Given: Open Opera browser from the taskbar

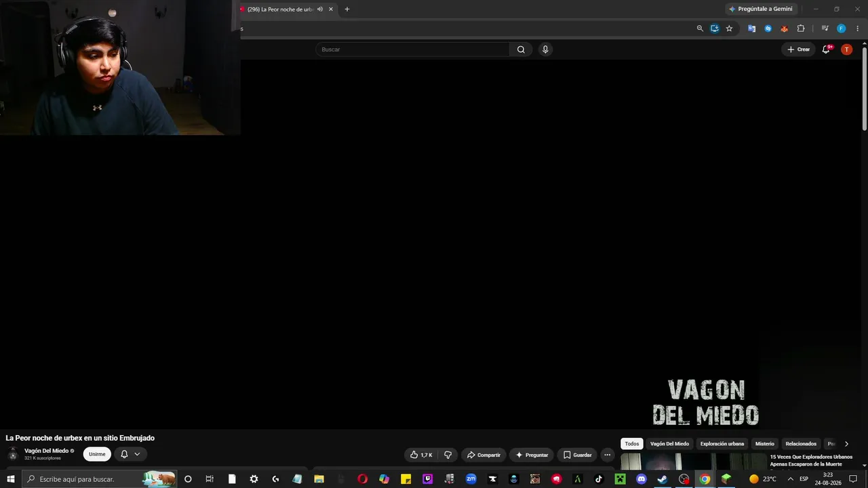Looking at the screenshot, I should click(363, 479).
